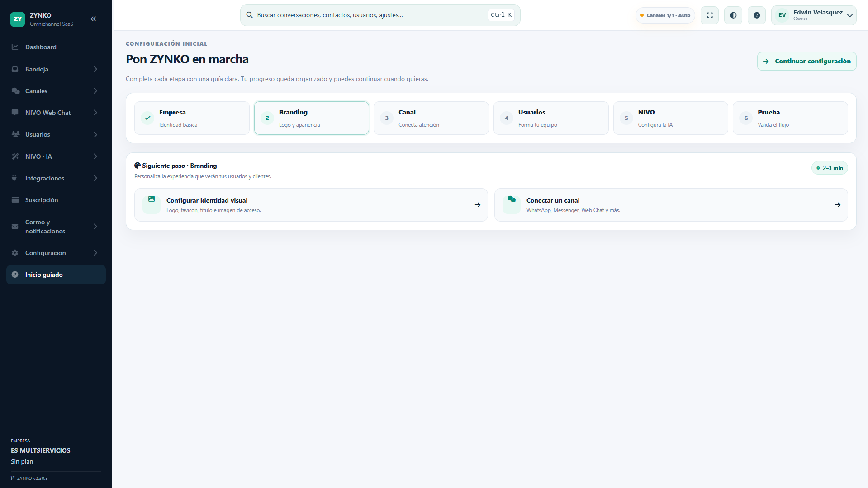This screenshot has width=868, height=488.
Task: Click the NIVO Web Chat message icon
Action: click(15, 113)
